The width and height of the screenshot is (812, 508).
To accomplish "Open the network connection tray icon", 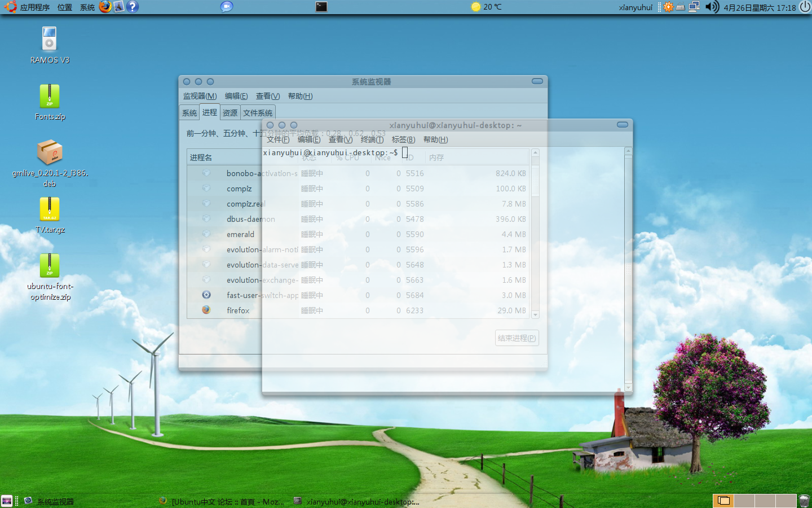I will [694, 7].
